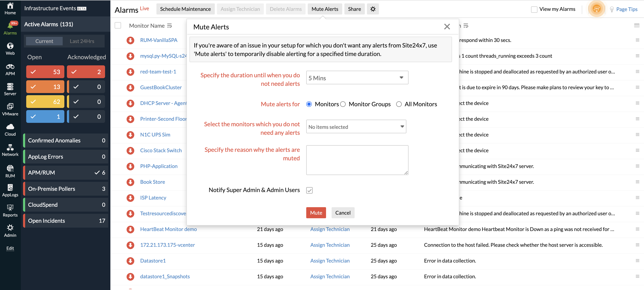
Task: Switch to the Last 24Hrs tab
Action: point(82,41)
